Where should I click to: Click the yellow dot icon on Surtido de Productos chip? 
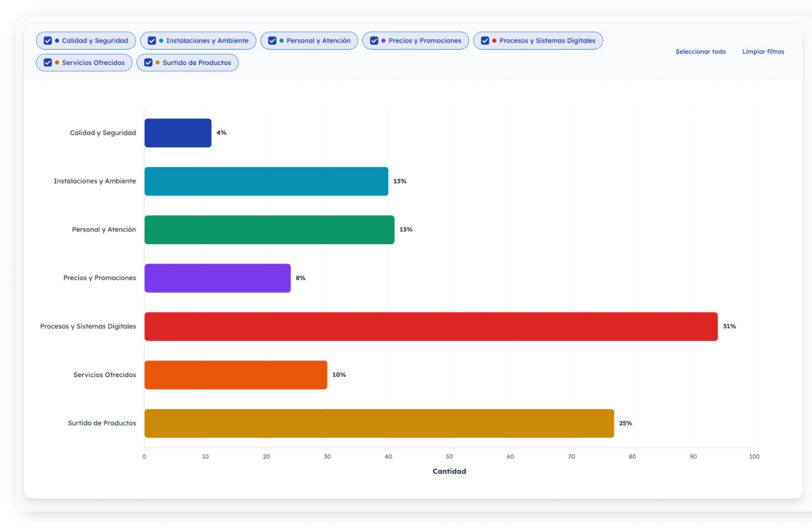[157, 62]
